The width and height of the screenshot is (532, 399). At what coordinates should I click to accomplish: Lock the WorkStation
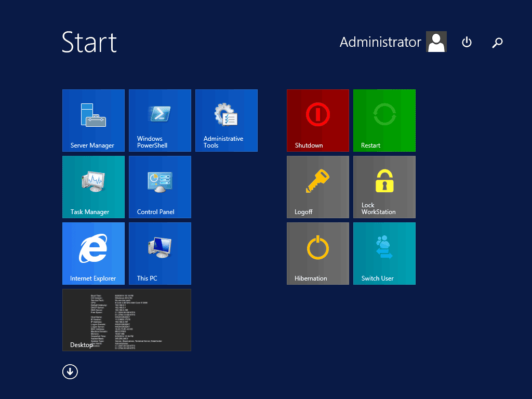point(384,187)
